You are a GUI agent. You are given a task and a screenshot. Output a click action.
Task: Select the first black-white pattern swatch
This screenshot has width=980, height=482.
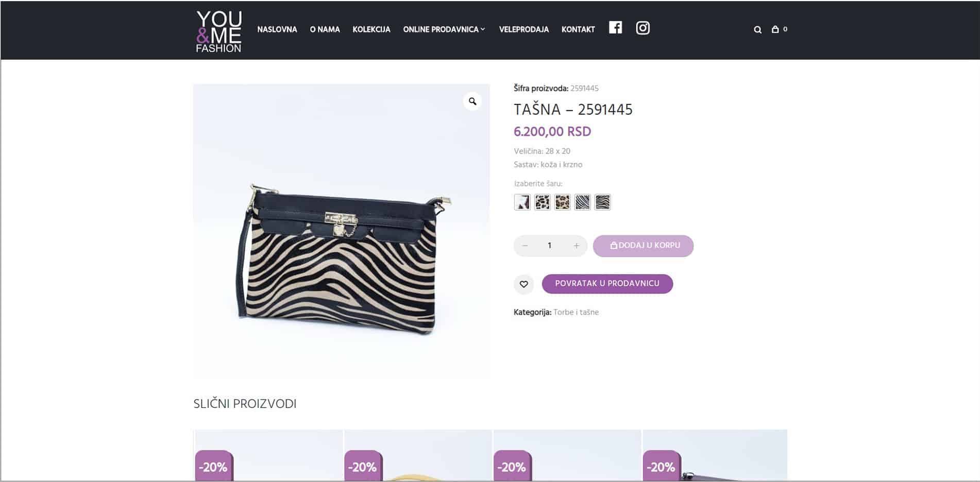tap(522, 202)
